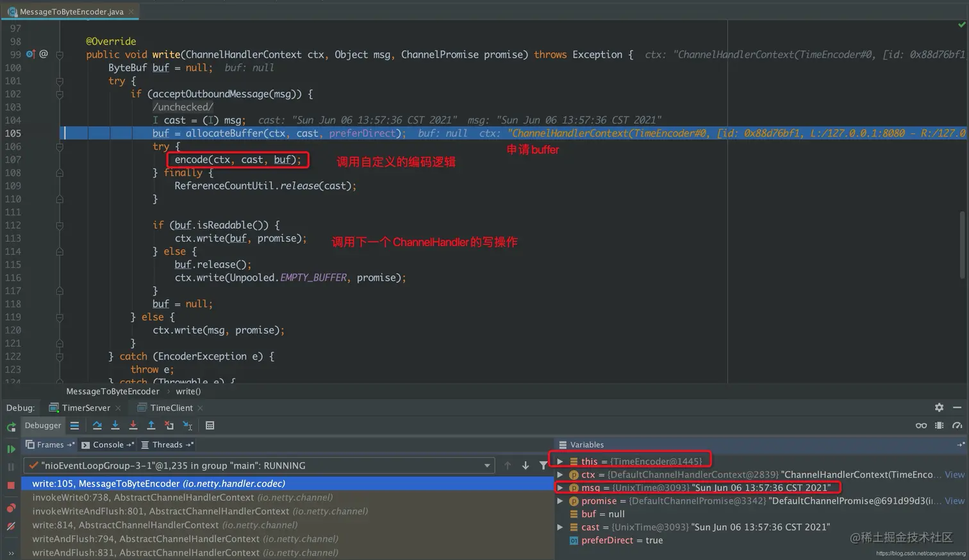Click override gutter icon on line 99
The height and width of the screenshot is (560, 969).
(x=30, y=54)
